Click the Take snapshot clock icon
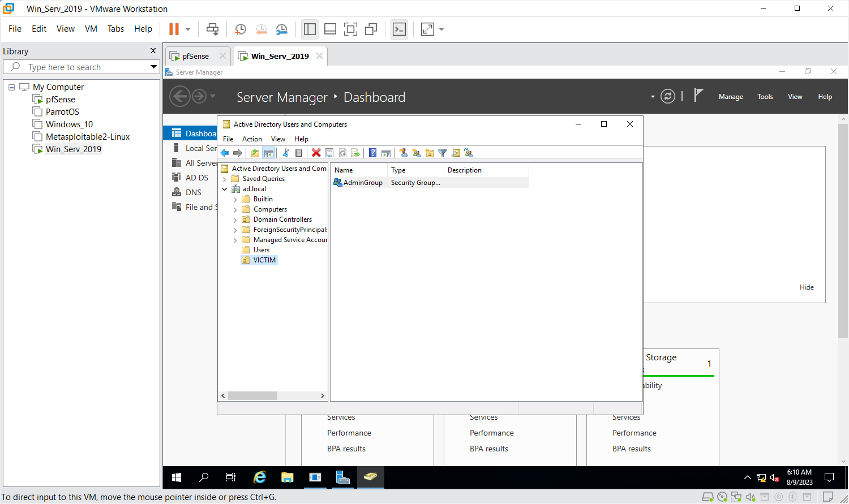 (x=241, y=29)
